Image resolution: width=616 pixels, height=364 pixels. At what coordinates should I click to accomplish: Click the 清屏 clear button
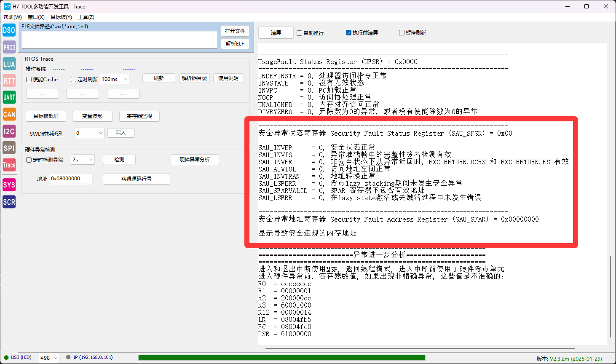[276, 33]
